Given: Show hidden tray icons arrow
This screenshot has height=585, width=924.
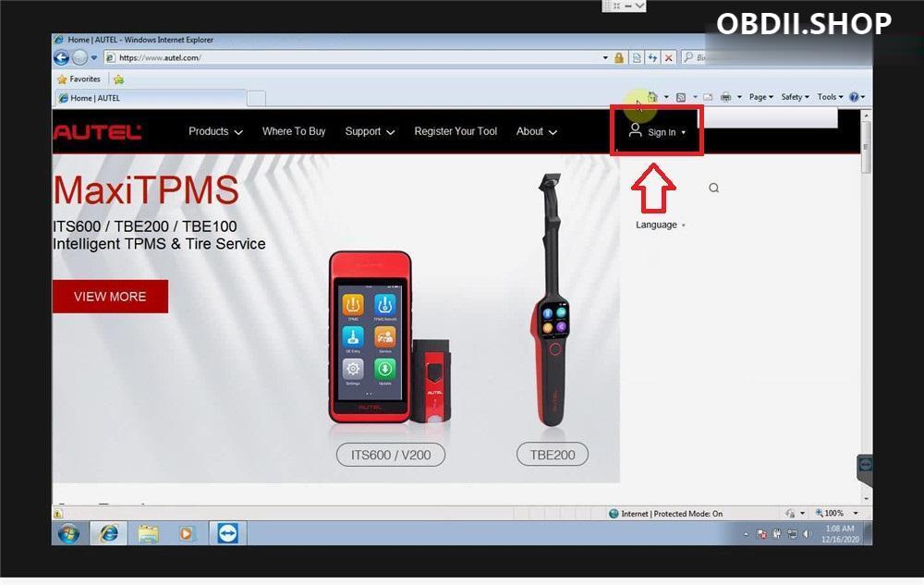Looking at the screenshot, I should pyautogui.click(x=746, y=534).
